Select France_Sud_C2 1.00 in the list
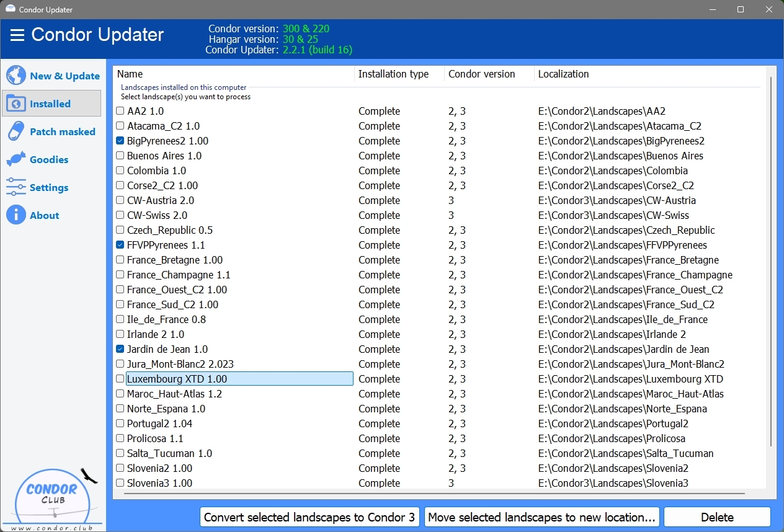784x532 pixels. tap(172, 304)
